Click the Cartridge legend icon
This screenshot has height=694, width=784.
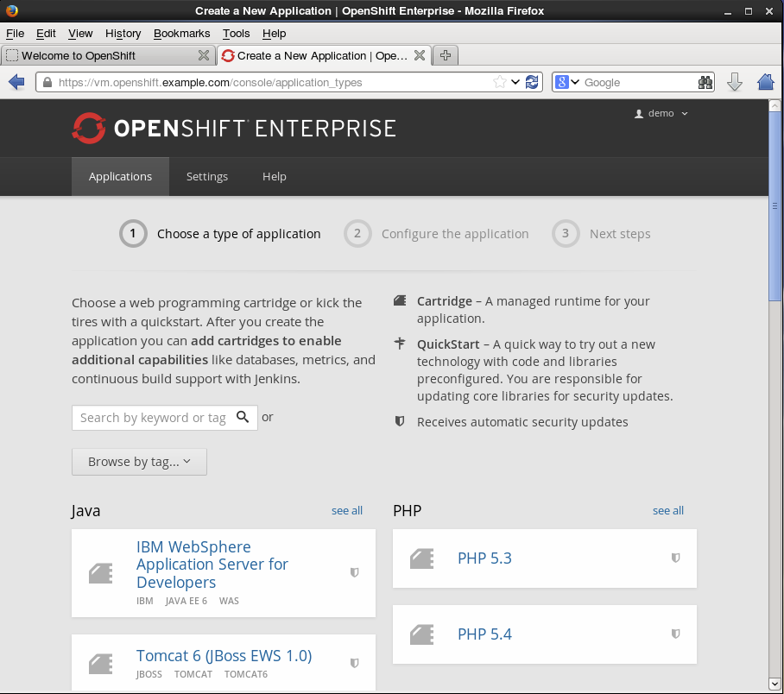point(400,300)
